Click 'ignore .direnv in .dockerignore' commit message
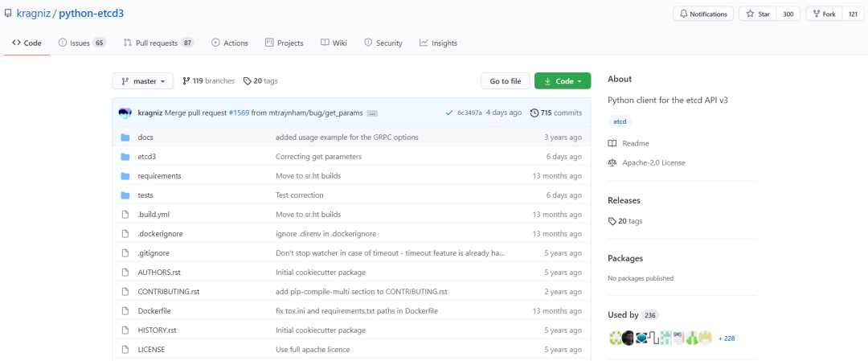The height and width of the screenshot is (361, 868). point(326,234)
